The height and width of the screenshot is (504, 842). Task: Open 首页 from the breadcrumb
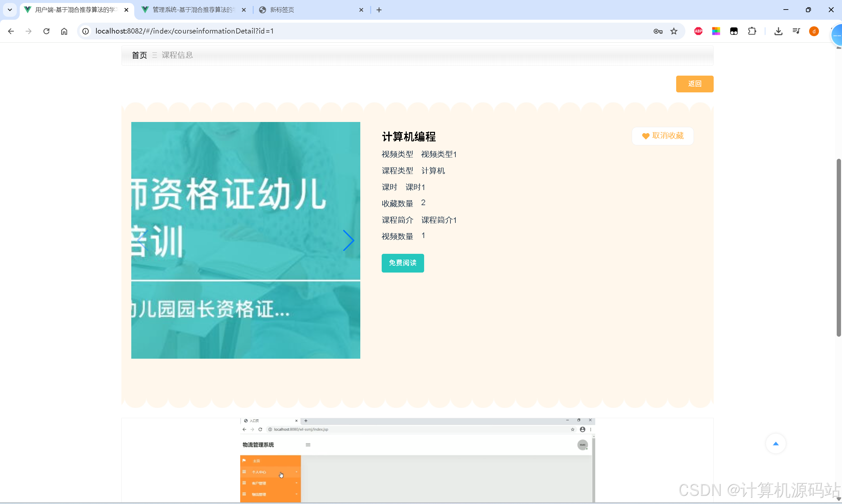[139, 55]
